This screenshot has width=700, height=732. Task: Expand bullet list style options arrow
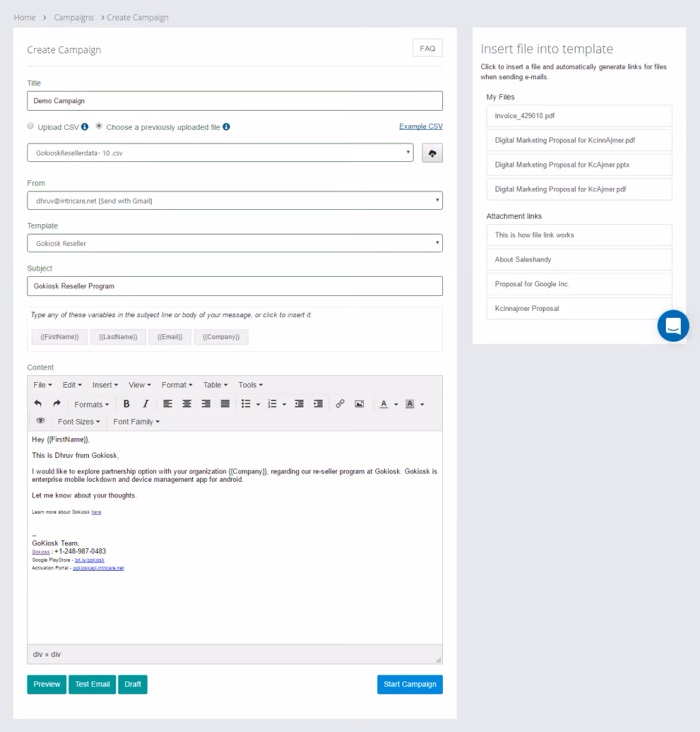[x=258, y=405]
